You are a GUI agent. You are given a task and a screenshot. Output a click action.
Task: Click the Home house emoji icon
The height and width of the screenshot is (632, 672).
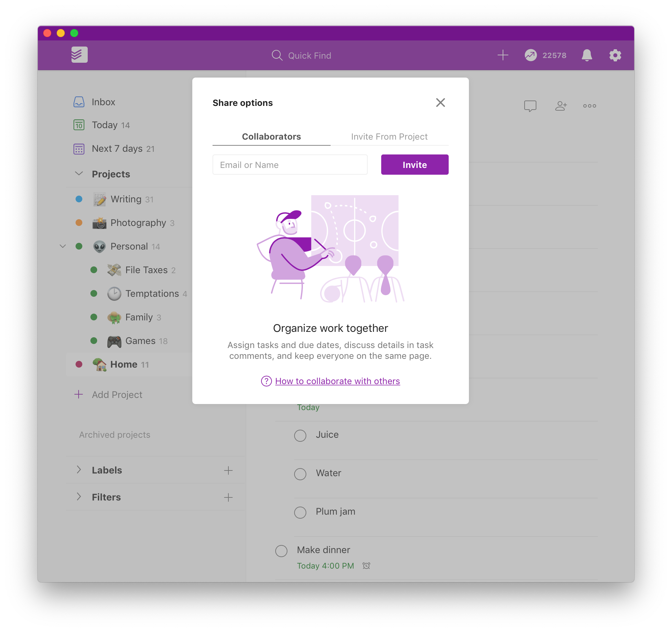[100, 365]
